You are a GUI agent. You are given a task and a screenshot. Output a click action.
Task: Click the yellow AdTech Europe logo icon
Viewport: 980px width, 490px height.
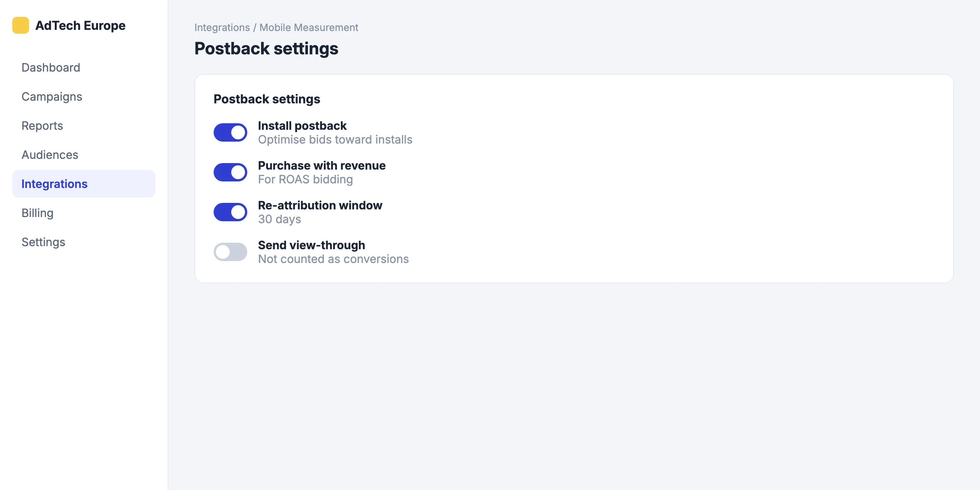(x=21, y=25)
